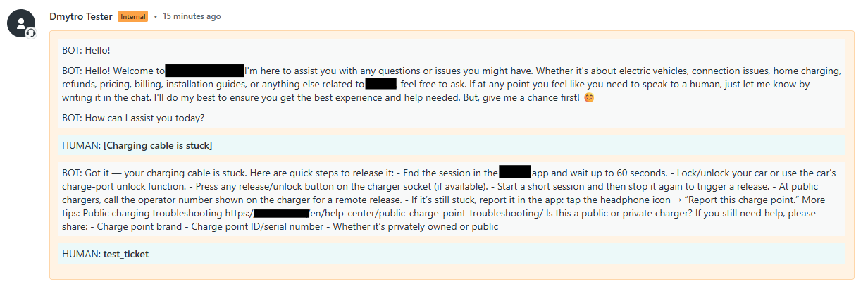Click the redacted block inside the URL
This screenshot has width=868, height=294.
coord(282,213)
